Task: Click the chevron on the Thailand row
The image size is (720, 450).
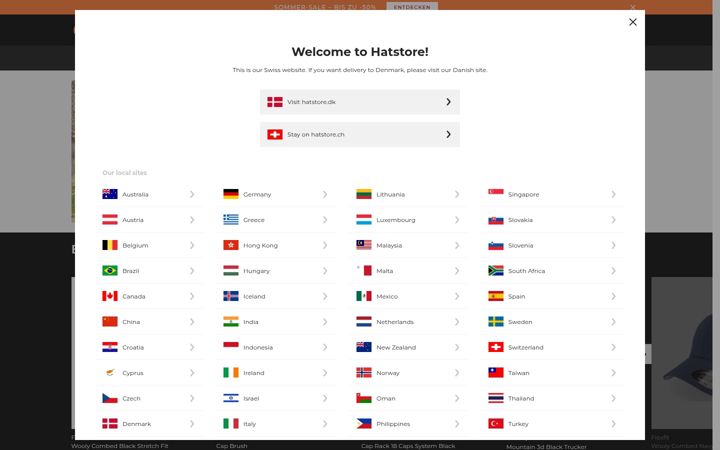Action: click(x=613, y=398)
